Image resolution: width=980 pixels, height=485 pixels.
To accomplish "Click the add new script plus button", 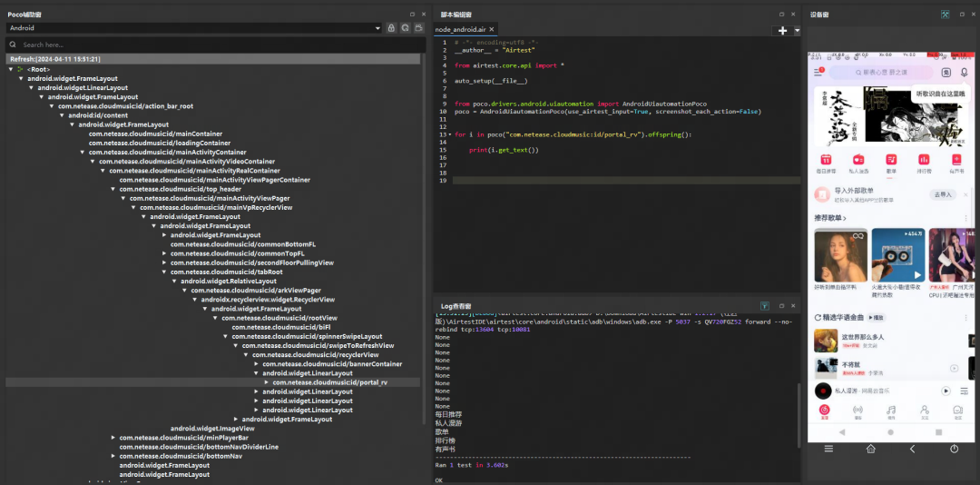I will [782, 30].
